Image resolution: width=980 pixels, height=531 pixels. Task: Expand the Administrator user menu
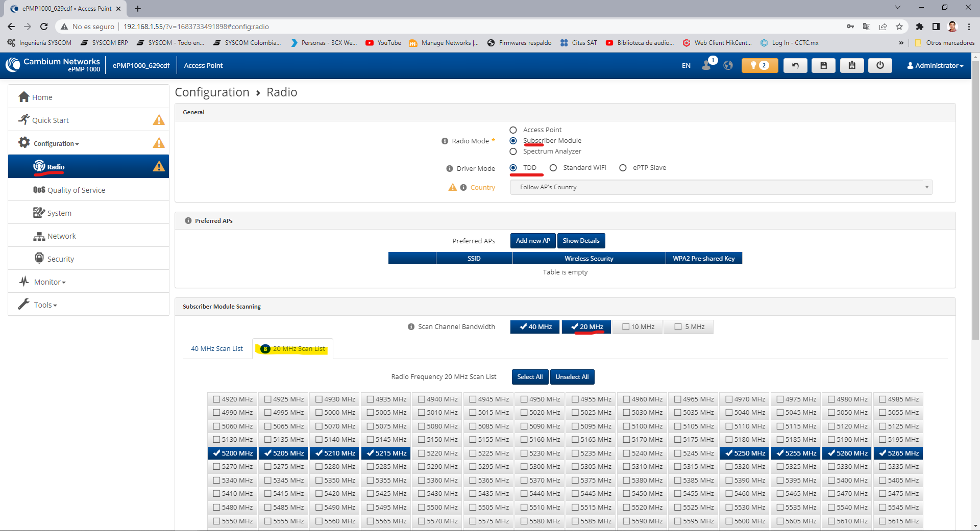tap(935, 65)
